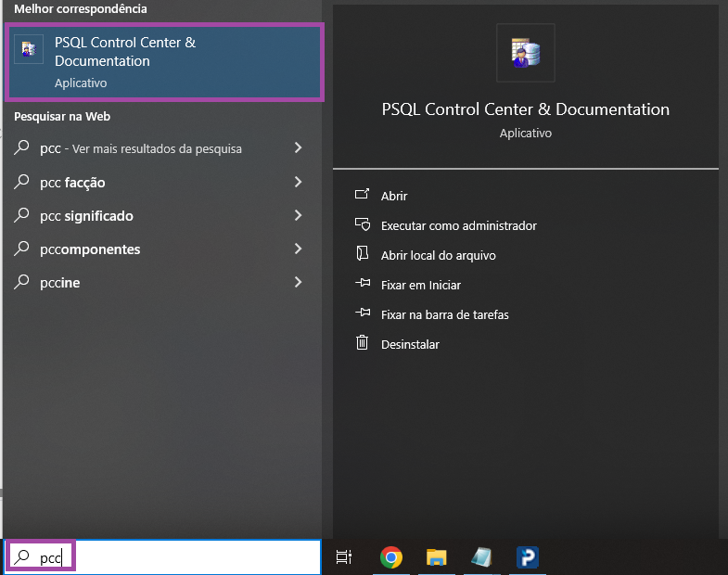The height and width of the screenshot is (575, 728).
Task: Choose 'Desinstalar' action
Action: [410, 345]
